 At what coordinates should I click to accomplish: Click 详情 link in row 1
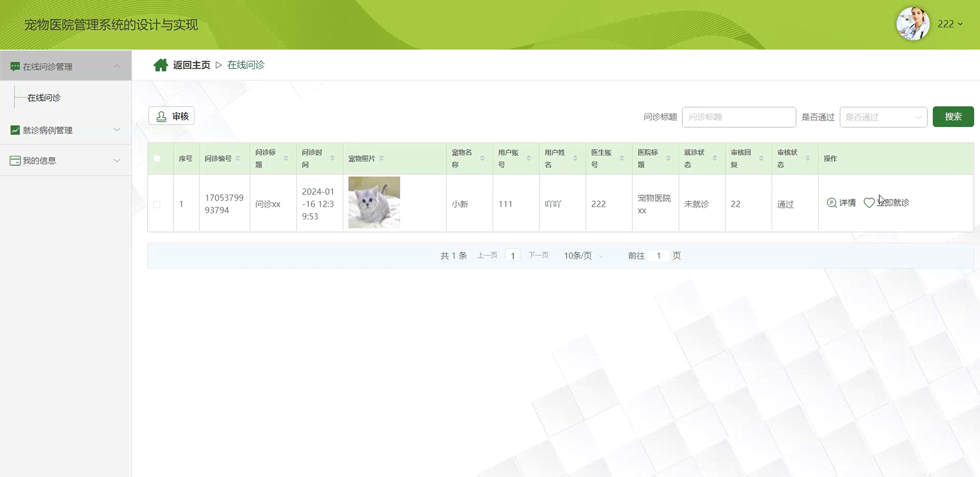pyautogui.click(x=841, y=203)
